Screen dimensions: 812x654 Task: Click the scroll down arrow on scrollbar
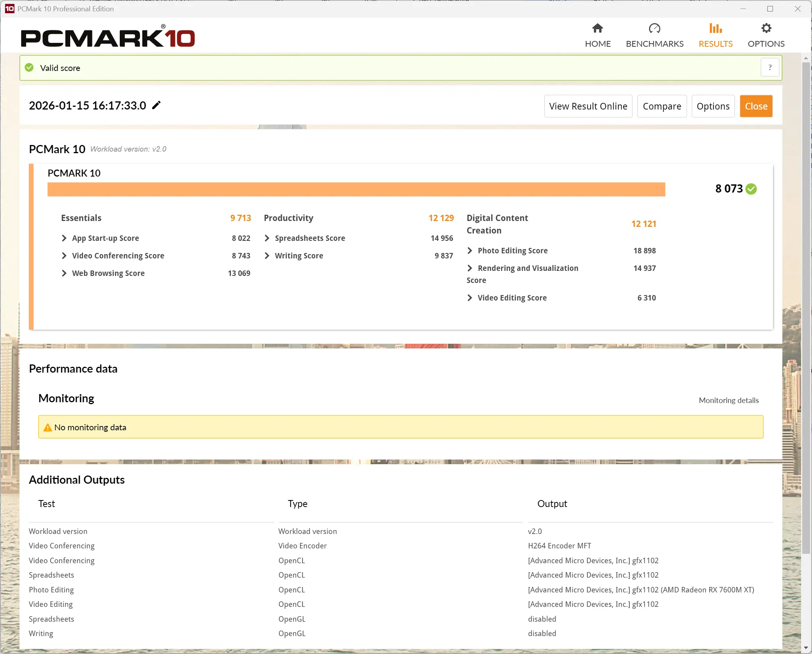click(x=806, y=648)
